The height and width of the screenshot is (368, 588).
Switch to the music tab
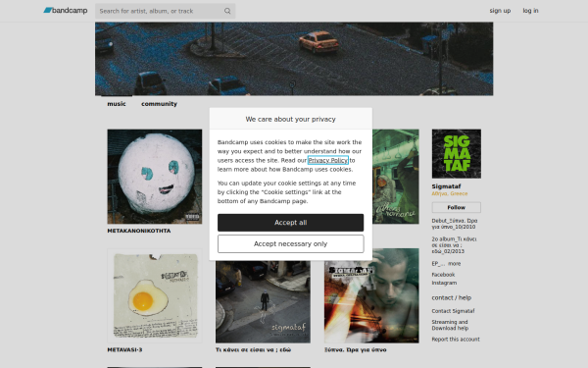click(117, 104)
